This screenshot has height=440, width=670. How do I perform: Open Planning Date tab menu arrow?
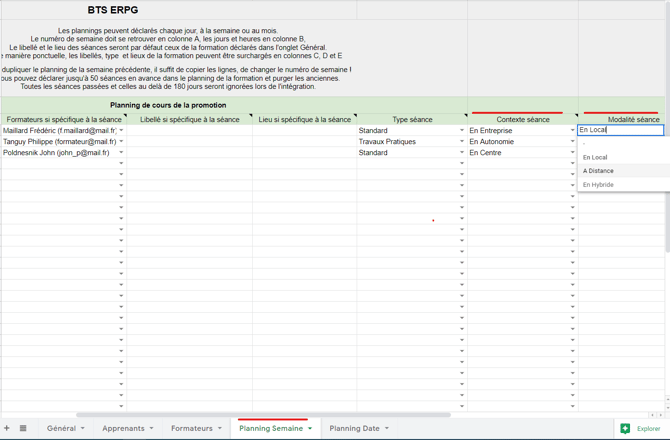pos(387,428)
